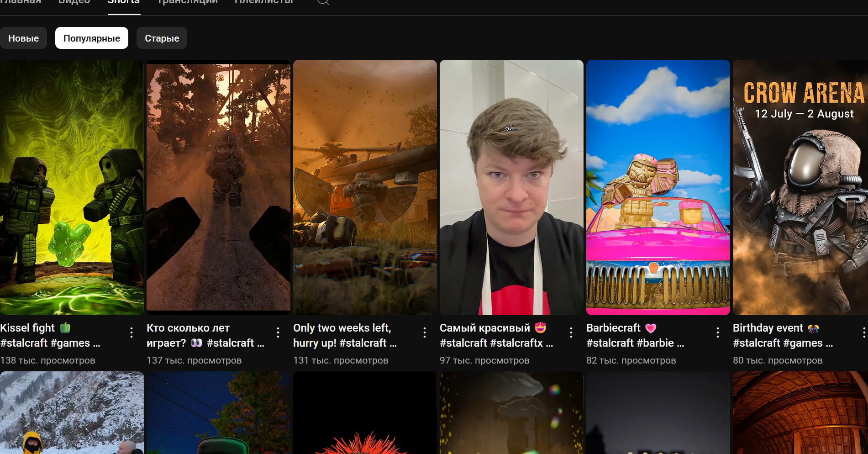Open the Кто сколько лет играет title link
Image resolution: width=868 pixels, height=454 pixels.
click(x=205, y=335)
